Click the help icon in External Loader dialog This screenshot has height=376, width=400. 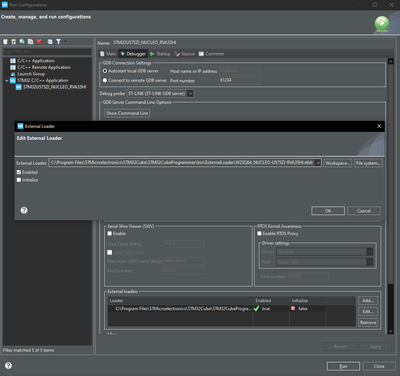click(24, 210)
